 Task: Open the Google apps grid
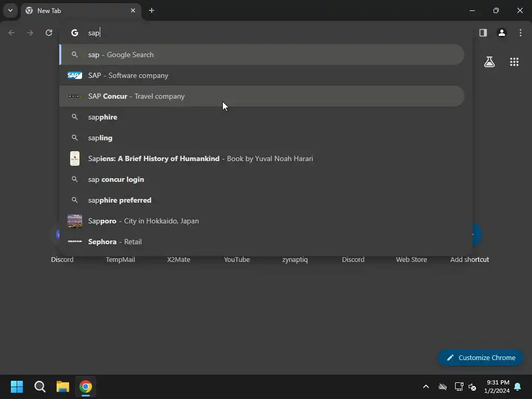coord(514,62)
